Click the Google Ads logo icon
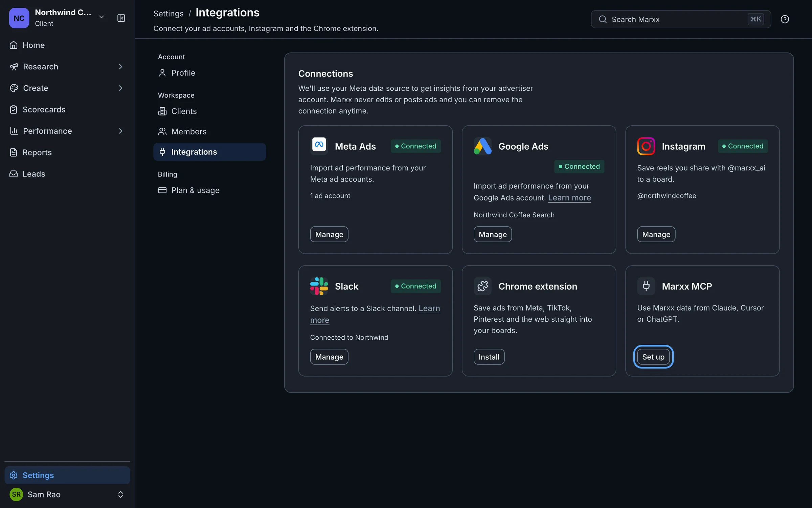 coord(482,146)
